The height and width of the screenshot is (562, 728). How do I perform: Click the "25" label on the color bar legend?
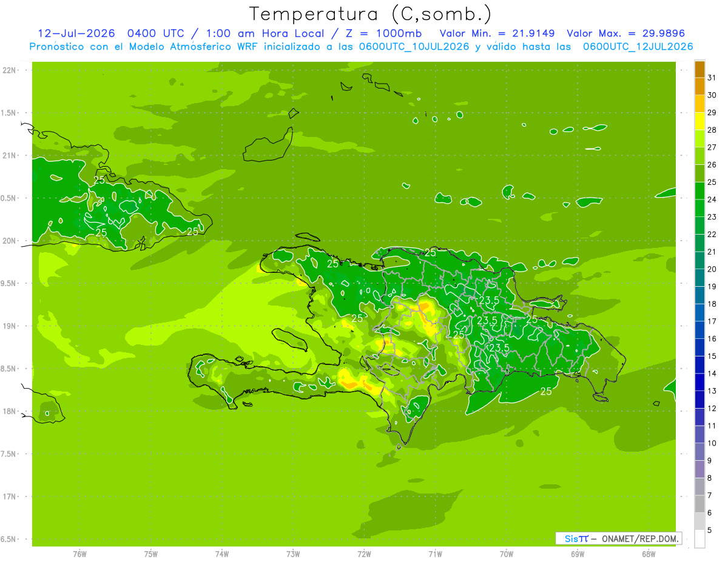coord(712,182)
